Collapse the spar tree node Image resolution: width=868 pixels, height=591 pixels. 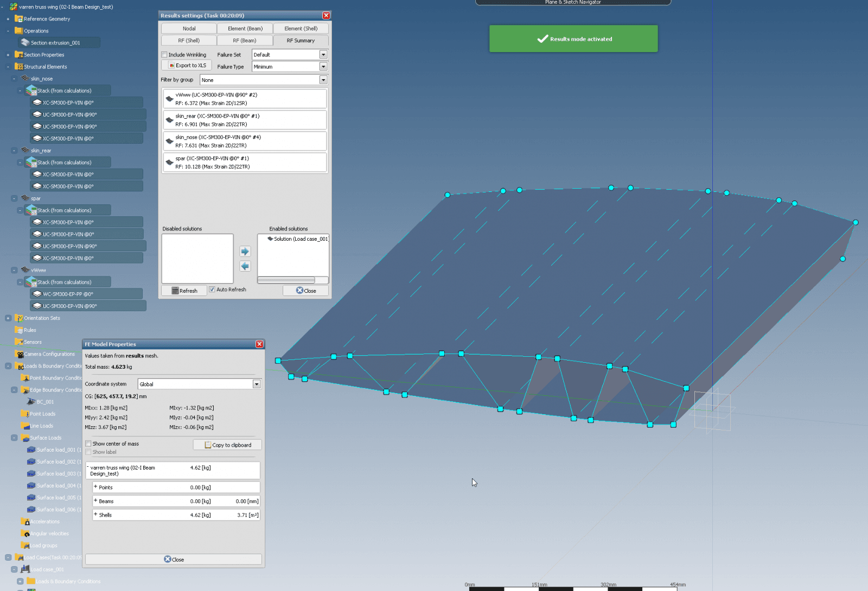[14, 198]
